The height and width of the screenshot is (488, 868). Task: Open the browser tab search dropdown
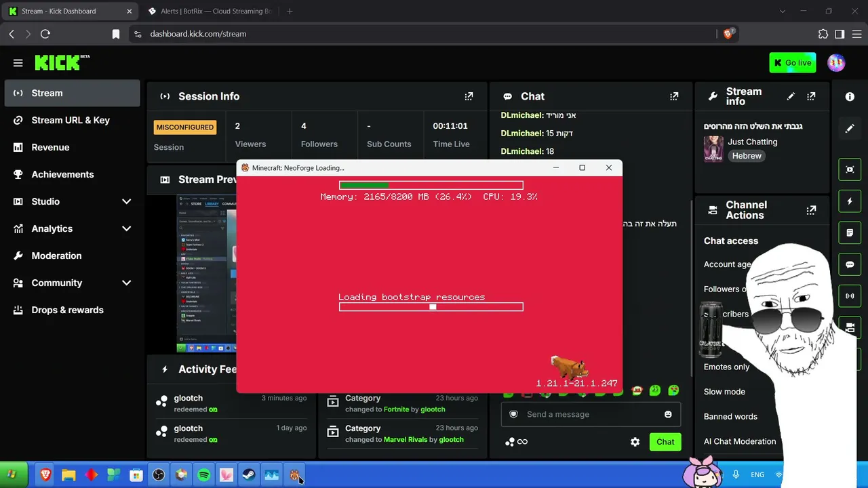click(783, 11)
